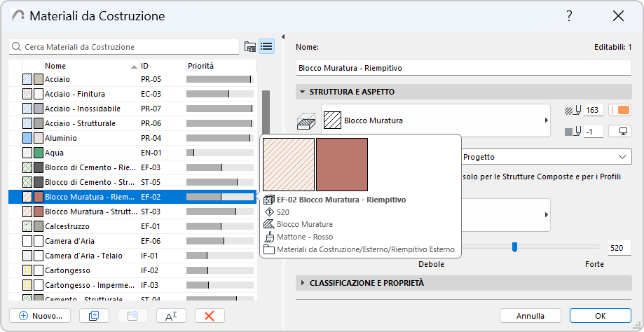Screen dimensions: 644x332
Task: Click the Nuovo... button
Action: point(41,315)
